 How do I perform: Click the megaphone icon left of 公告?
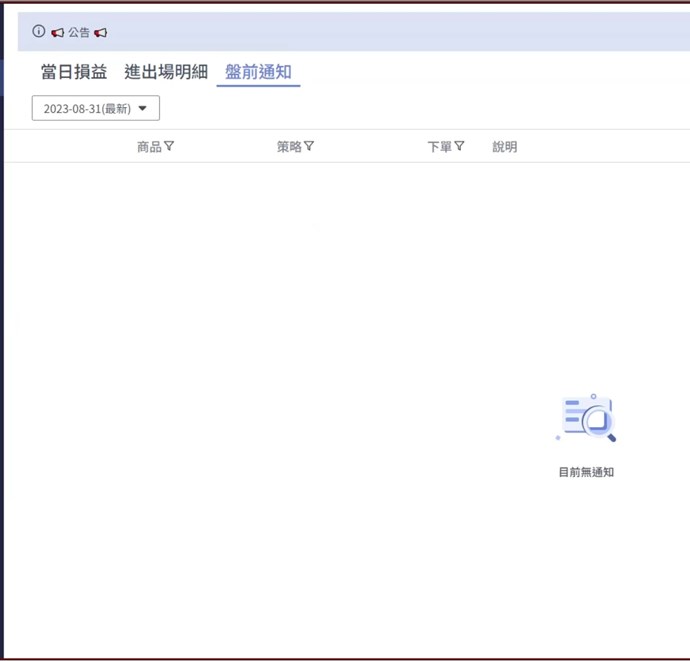(x=58, y=32)
